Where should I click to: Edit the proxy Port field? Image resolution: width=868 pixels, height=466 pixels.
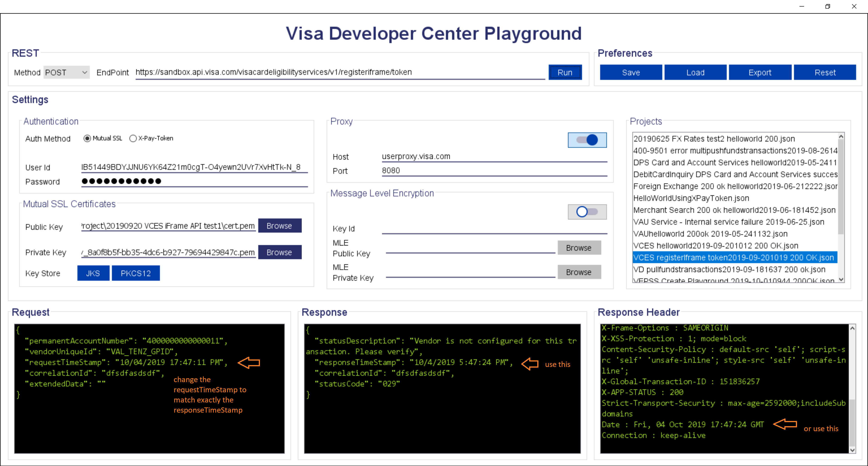pyautogui.click(x=494, y=171)
